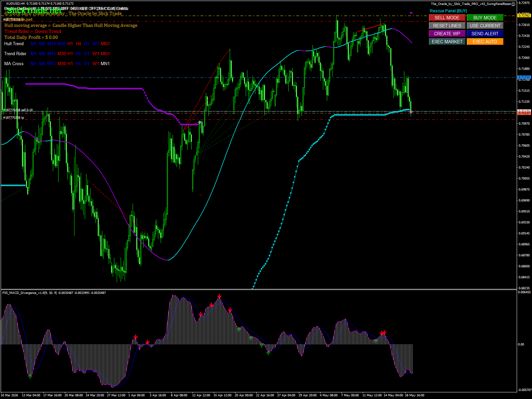This screenshot has height=399, width=532.
Task: Select M1 in the Trend Rider row
Action: (34, 54)
